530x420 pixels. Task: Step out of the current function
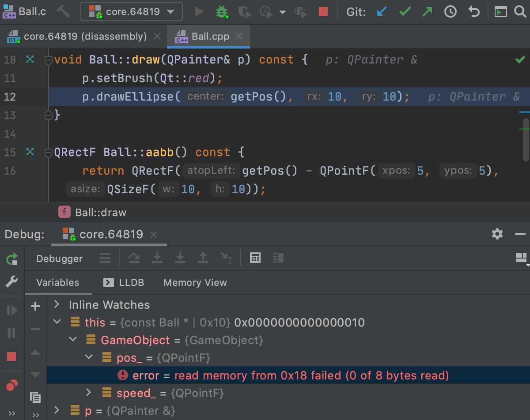tap(203, 258)
